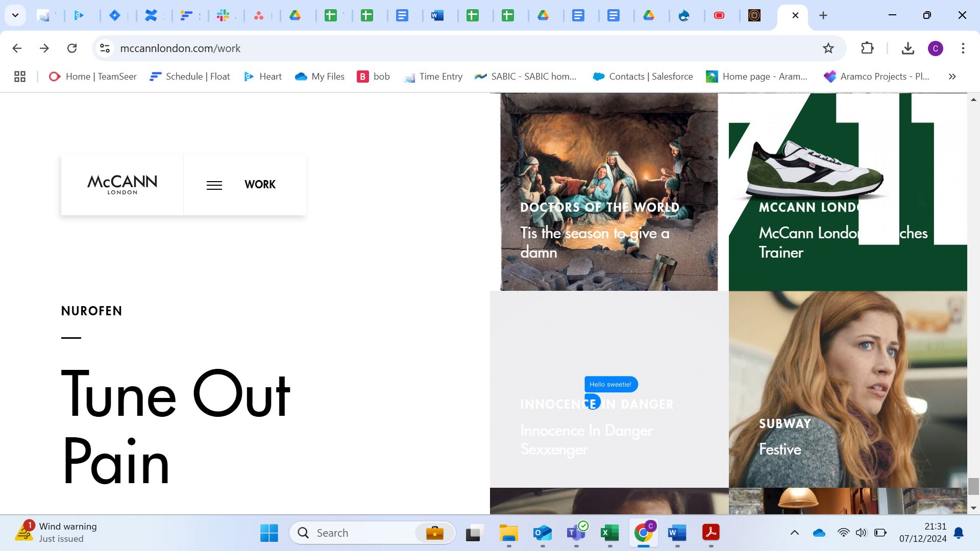Viewport: 980px width, 551px height.
Task: Open the Heart bookmark
Action: [262, 77]
